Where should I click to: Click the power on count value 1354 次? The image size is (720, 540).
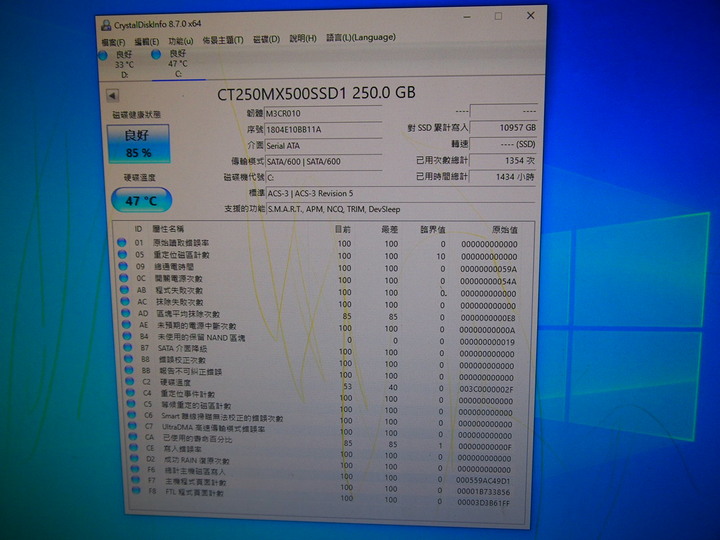click(x=503, y=160)
